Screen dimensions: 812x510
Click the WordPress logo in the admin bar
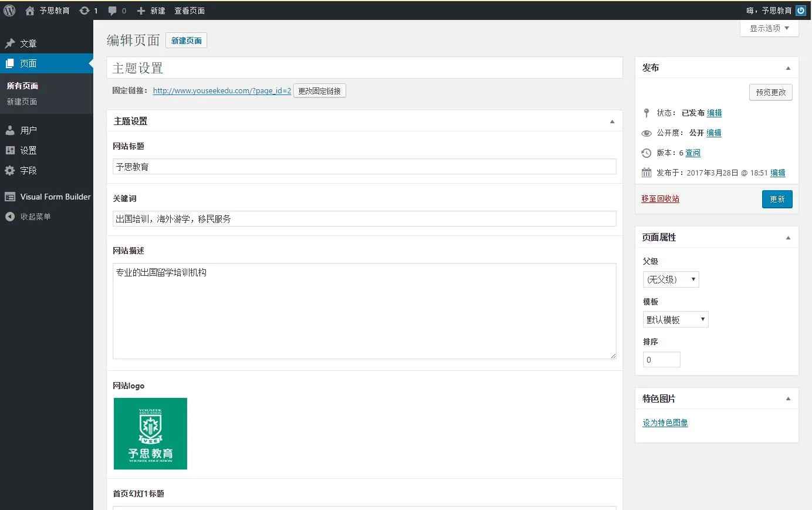click(9, 10)
